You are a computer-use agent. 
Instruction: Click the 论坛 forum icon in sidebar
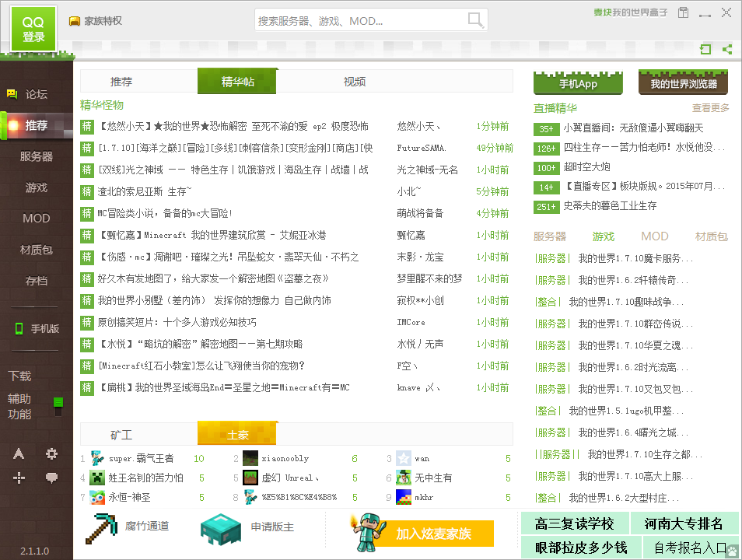point(12,94)
